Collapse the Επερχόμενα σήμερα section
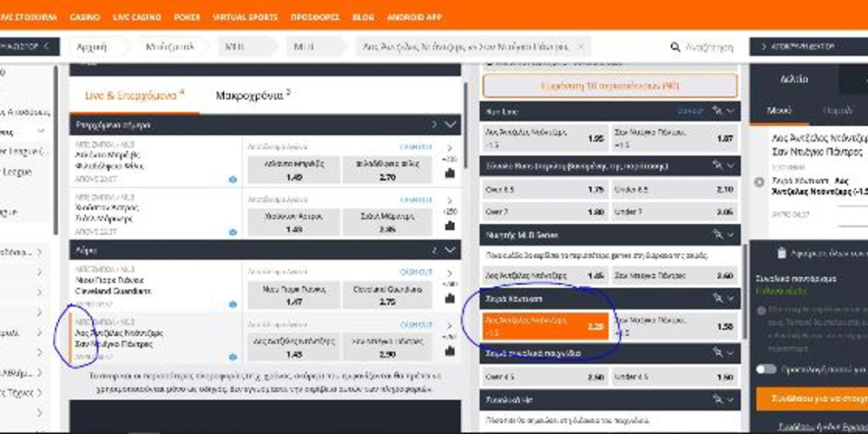This screenshot has height=434, width=868. (450, 124)
